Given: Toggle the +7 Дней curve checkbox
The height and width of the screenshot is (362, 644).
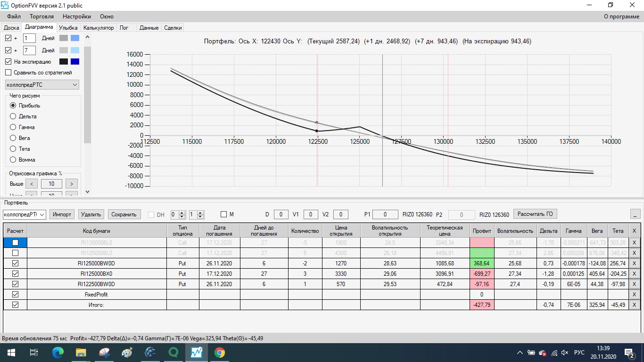Looking at the screenshot, I should [8, 50].
